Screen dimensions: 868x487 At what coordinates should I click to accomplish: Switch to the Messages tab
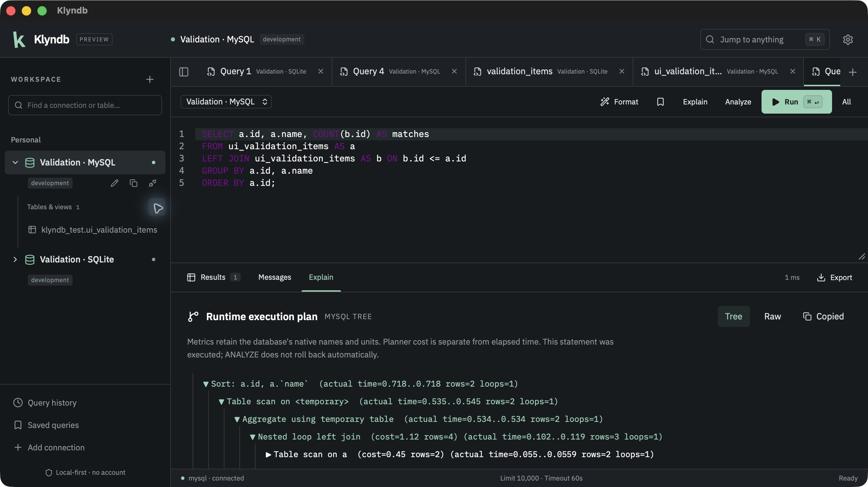[x=275, y=277]
